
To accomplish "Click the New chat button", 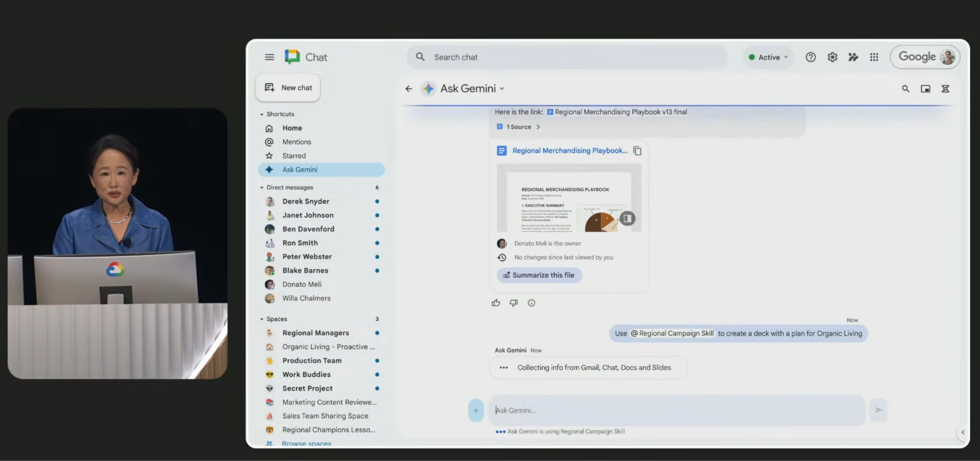I will (x=288, y=88).
